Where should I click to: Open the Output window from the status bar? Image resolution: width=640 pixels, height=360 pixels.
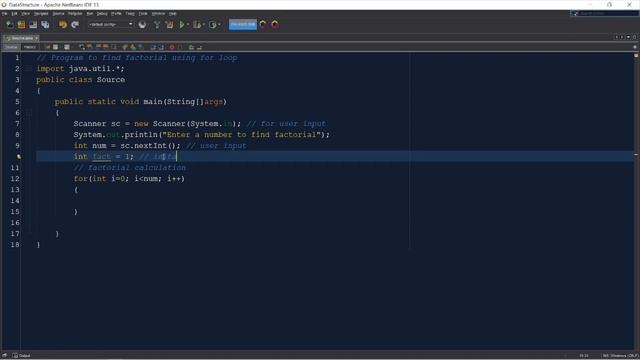(x=21, y=356)
